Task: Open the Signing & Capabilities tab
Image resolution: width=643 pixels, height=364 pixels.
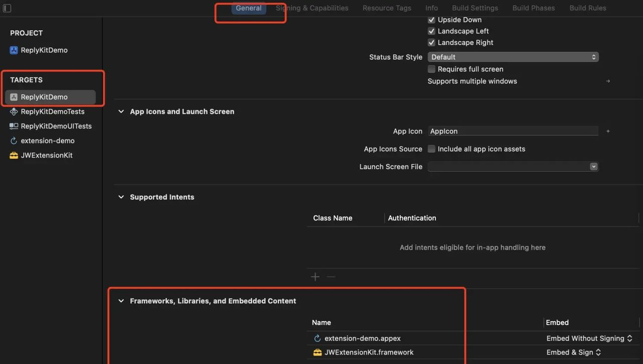Action: (312, 8)
